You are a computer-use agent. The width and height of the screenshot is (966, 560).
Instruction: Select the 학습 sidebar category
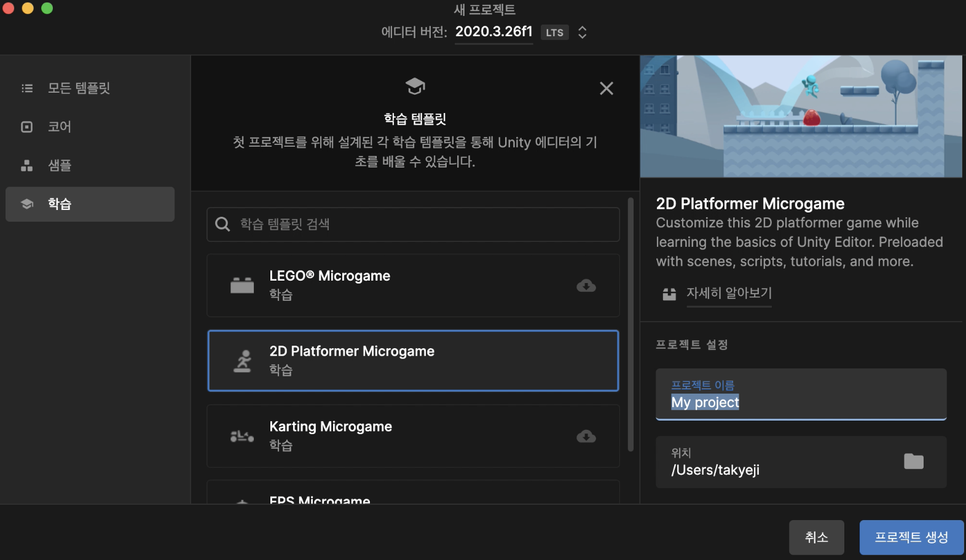pos(90,204)
